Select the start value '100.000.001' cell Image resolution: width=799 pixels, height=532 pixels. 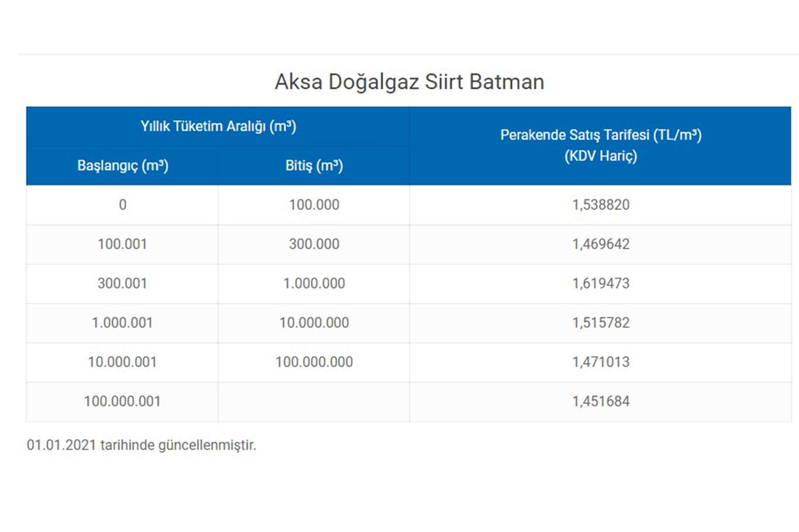122,402
